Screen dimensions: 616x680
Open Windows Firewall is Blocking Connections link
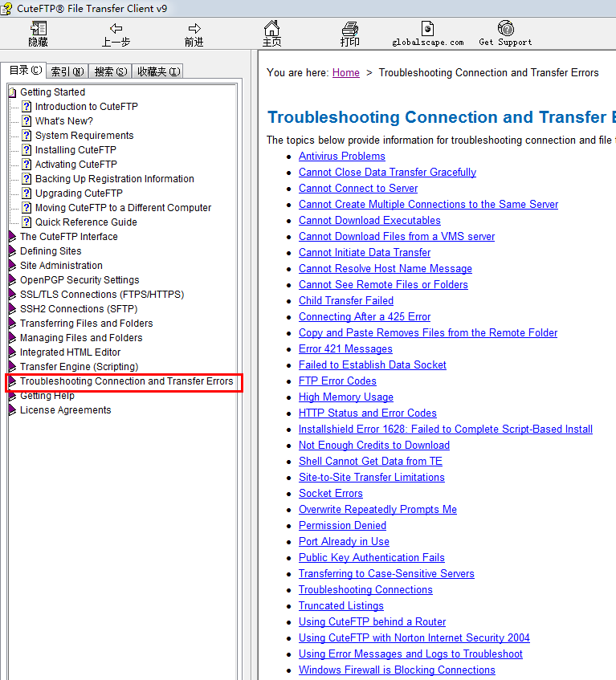coord(397,670)
